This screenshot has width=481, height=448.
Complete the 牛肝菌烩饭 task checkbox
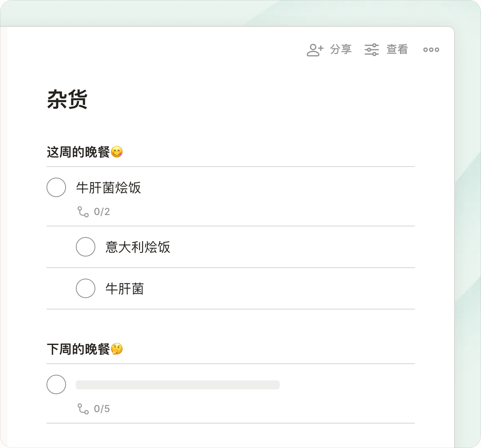56,187
